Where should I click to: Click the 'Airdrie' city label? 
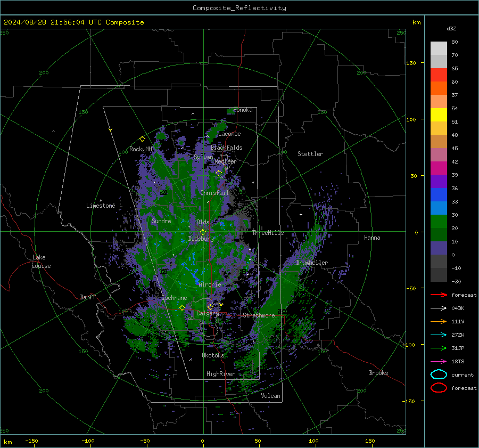click(x=210, y=284)
